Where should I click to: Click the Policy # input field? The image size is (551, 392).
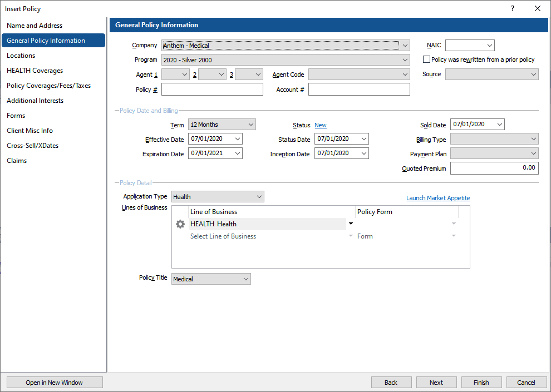point(212,90)
